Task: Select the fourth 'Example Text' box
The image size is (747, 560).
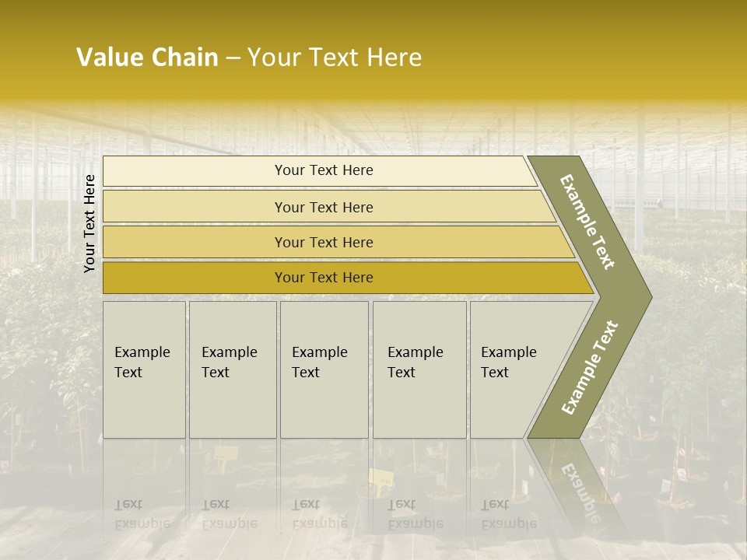Action: point(419,369)
